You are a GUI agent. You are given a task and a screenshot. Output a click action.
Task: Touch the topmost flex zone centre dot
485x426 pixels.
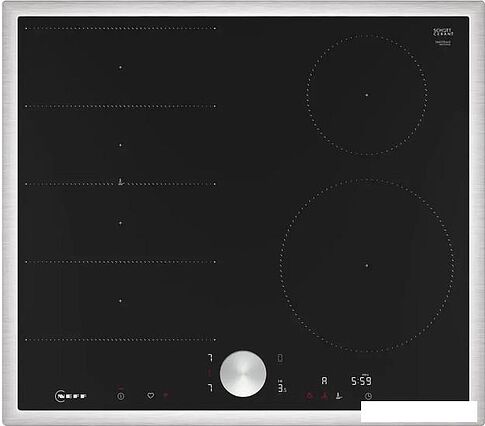[120, 67]
